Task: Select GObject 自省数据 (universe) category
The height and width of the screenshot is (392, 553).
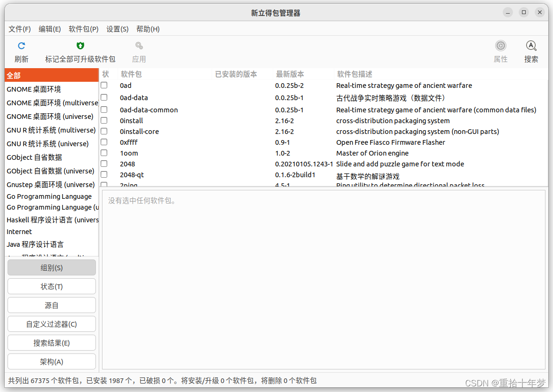Action: click(52, 171)
